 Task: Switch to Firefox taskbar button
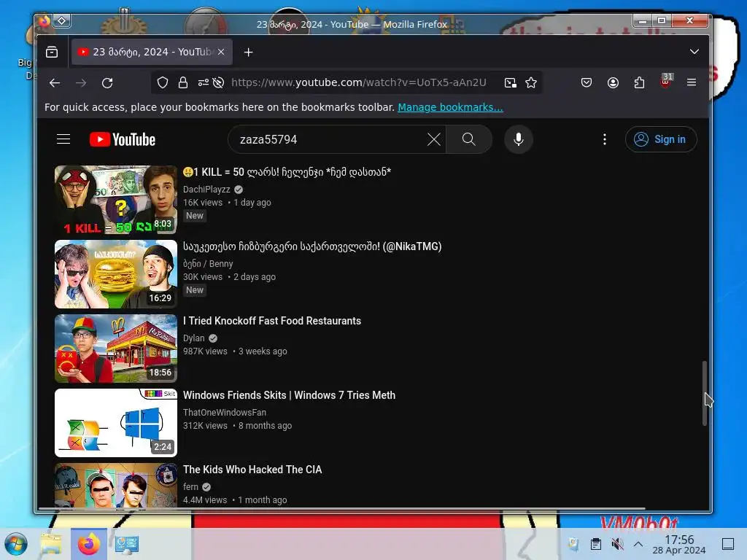[x=88, y=544]
